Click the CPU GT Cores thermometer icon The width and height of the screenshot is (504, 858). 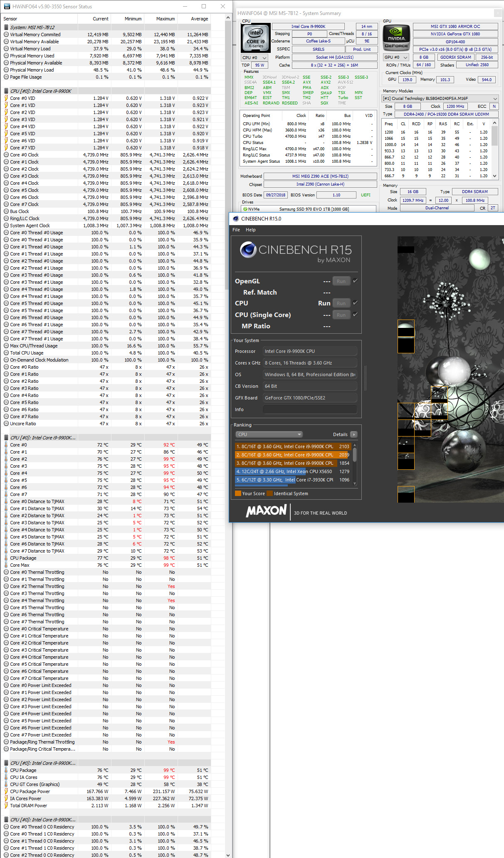click(x=6, y=784)
